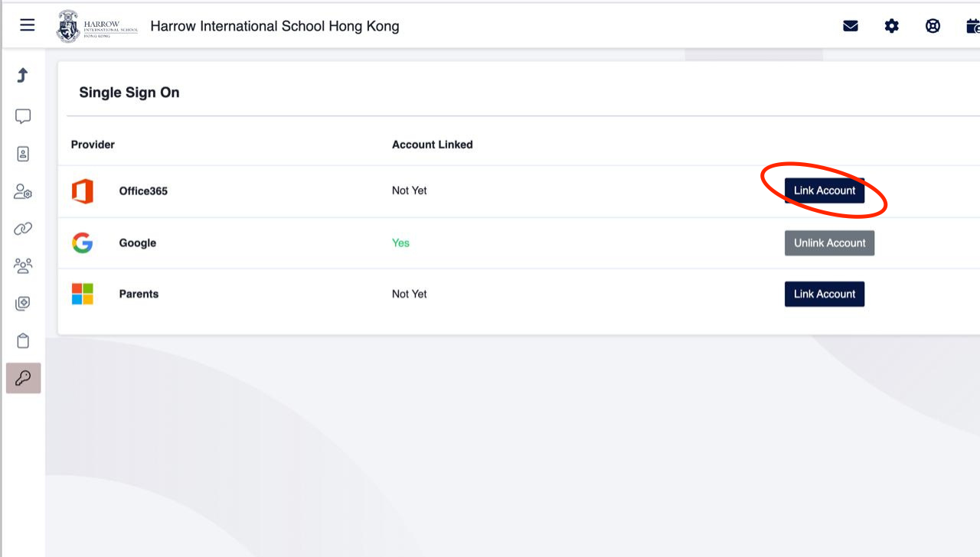Click the Harrow school crest logo
Screen dimensions: 980x557
point(68,26)
